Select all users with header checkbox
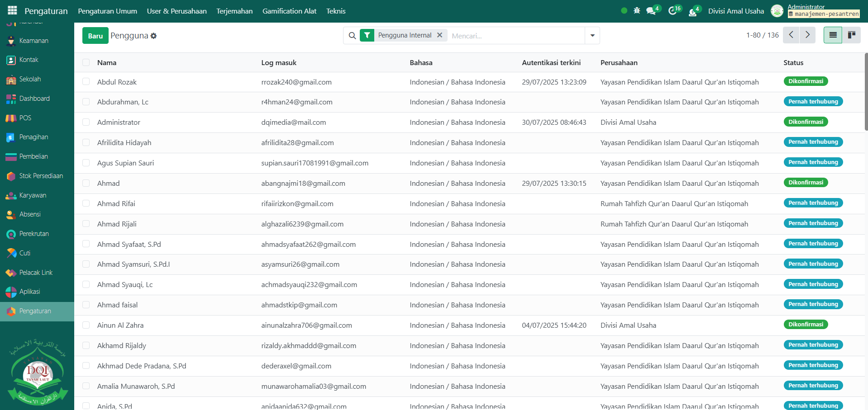The width and height of the screenshot is (868, 410). point(86,62)
